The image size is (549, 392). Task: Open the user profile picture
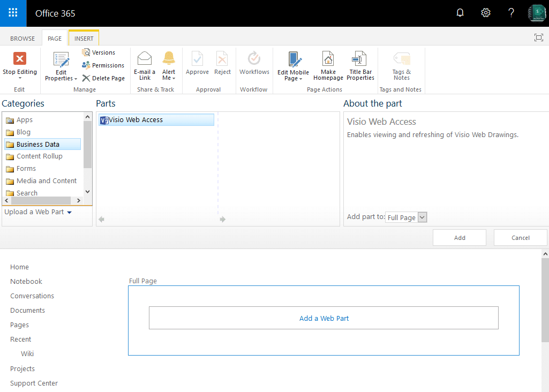(x=537, y=13)
